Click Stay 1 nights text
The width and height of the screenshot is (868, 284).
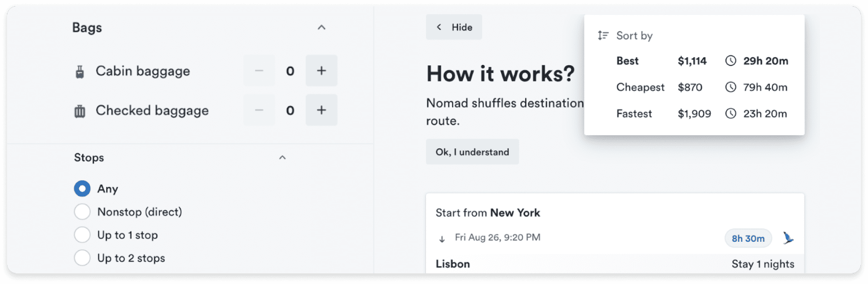(763, 264)
